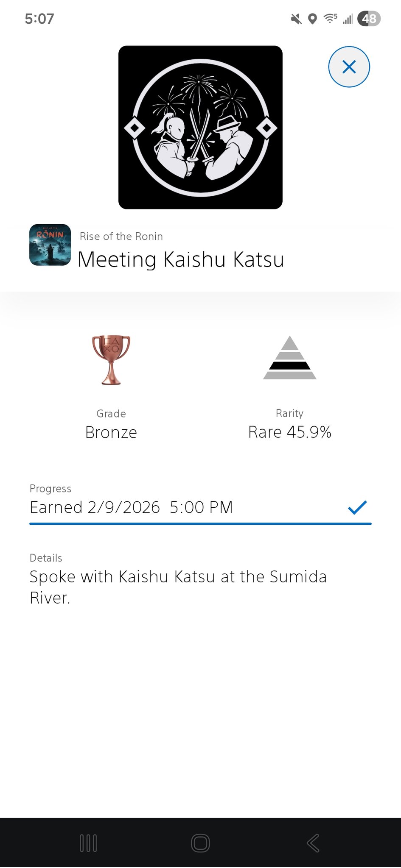Open the Rise of the Ronin game icon
401x868 pixels.
click(50, 245)
